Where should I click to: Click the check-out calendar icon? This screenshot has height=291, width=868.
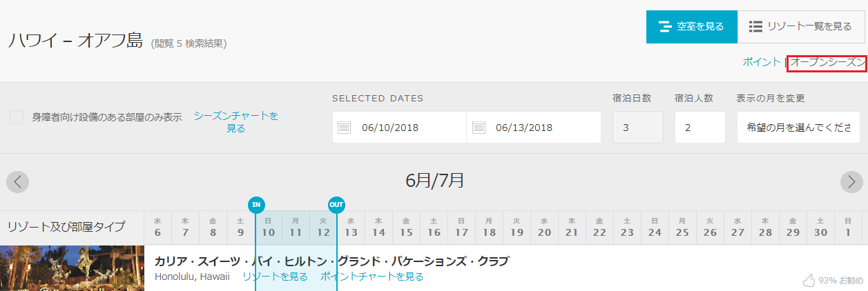point(479,128)
